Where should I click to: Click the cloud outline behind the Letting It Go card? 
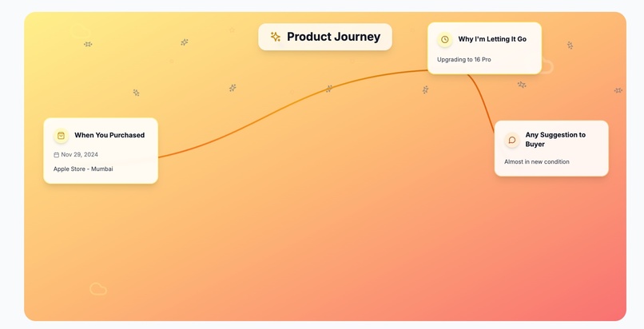pyautogui.click(x=547, y=66)
